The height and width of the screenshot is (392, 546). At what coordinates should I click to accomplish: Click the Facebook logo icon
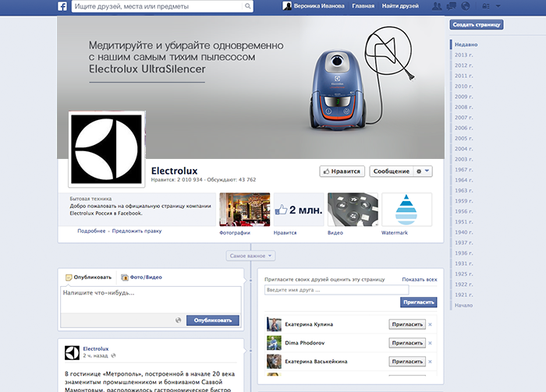[x=62, y=6]
